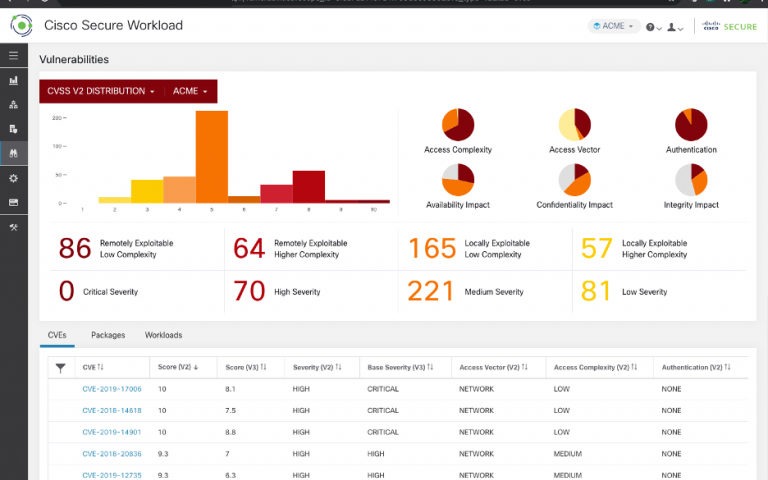The image size is (768, 480).
Task: Open the red ACME scope dropdown
Action: [x=191, y=91]
